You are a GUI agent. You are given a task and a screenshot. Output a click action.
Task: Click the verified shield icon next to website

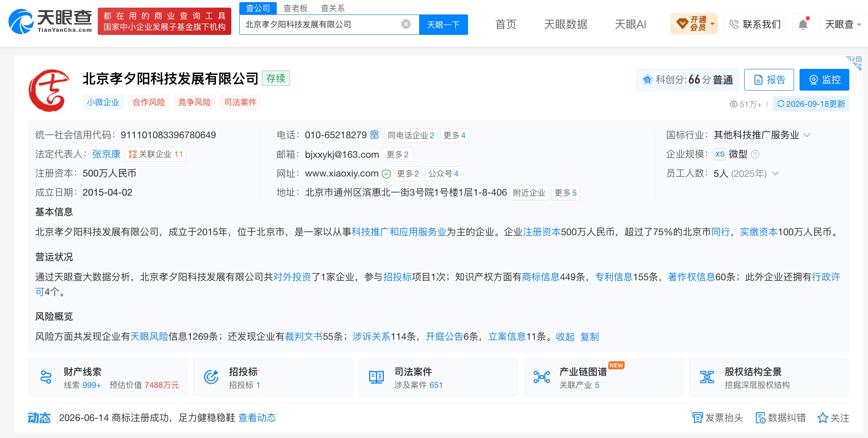(386, 173)
